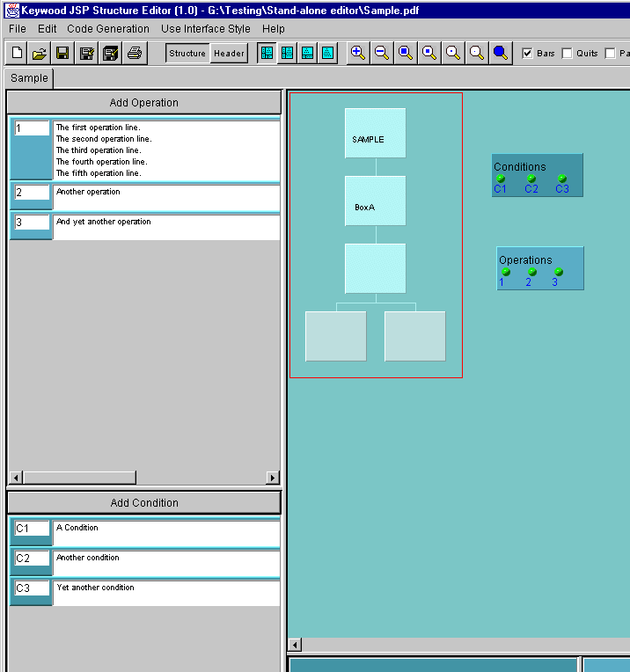Click the Zoom out magnifier icon
630x672 pixels.
[x=382, y=53]
